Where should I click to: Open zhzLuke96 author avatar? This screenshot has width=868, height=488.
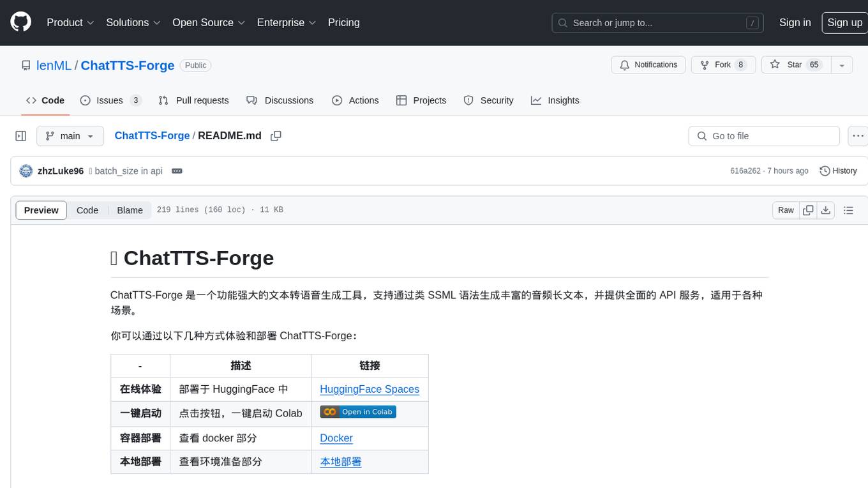[x=26, y=171]
